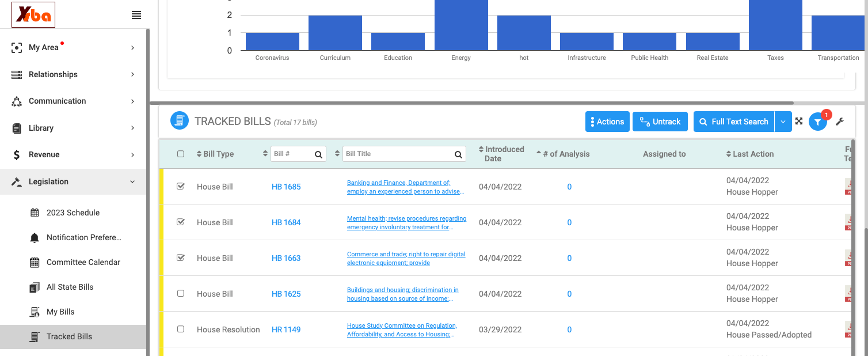The width and height of the screenshot is (868, 356).
Task: Open the Full Text Search dropdown arrow
Action: click(783, 122)
